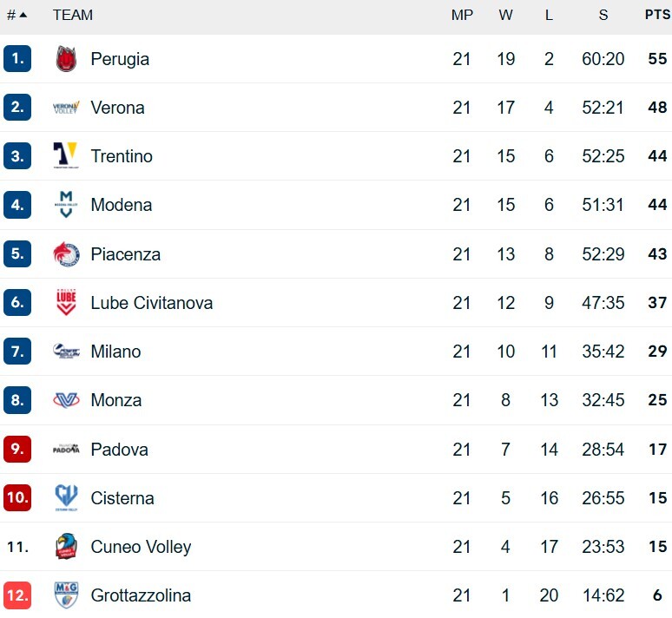This screenshot has width=672, height=618.
Task: Click the blue rank 1 badge
Action: pyautogui.click(x=17, y=59)
